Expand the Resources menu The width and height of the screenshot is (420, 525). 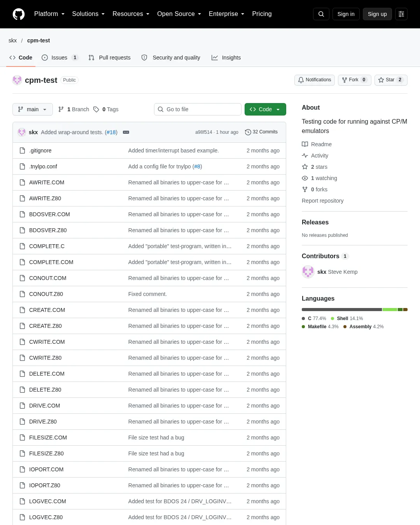coord(131,14)
